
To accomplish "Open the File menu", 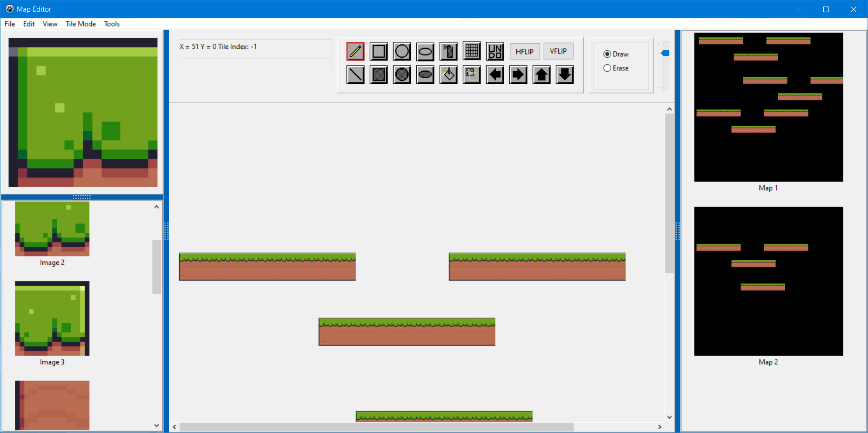I will [x=9, y=24].
